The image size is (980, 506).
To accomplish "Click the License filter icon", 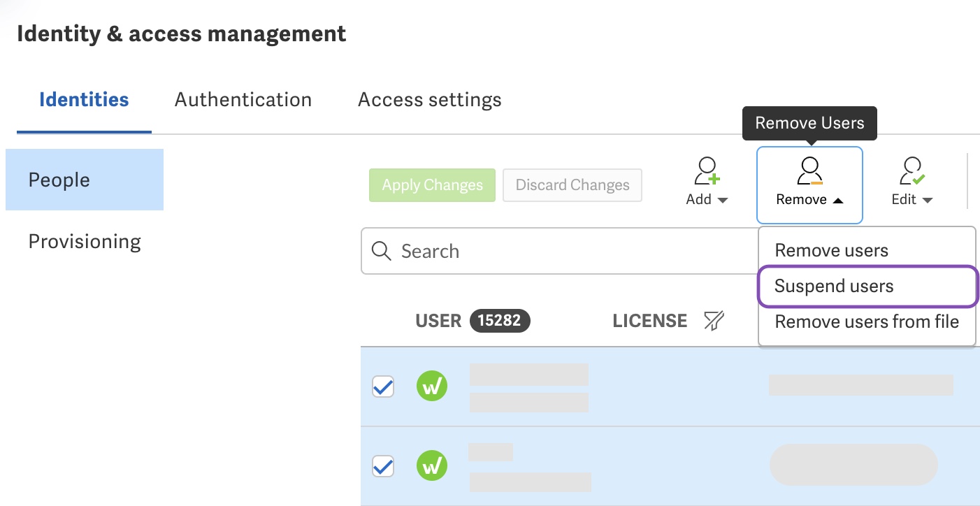I will [x=713, y=321].
